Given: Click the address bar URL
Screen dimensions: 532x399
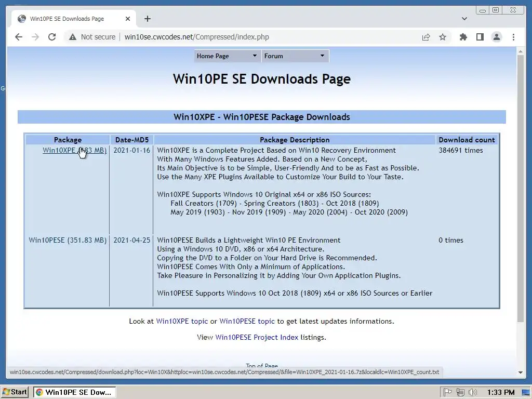Looking at the screenshot, I should click(196, 37).
